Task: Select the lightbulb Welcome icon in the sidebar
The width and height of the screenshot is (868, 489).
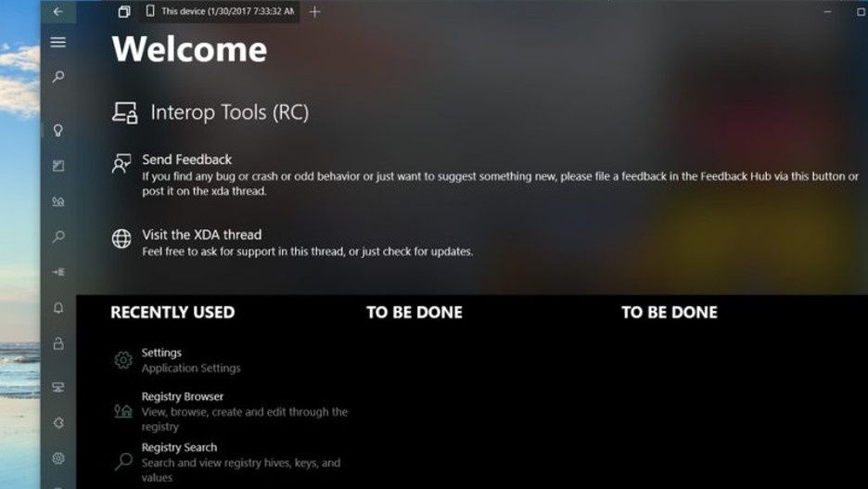Action: tap(58, 130)
